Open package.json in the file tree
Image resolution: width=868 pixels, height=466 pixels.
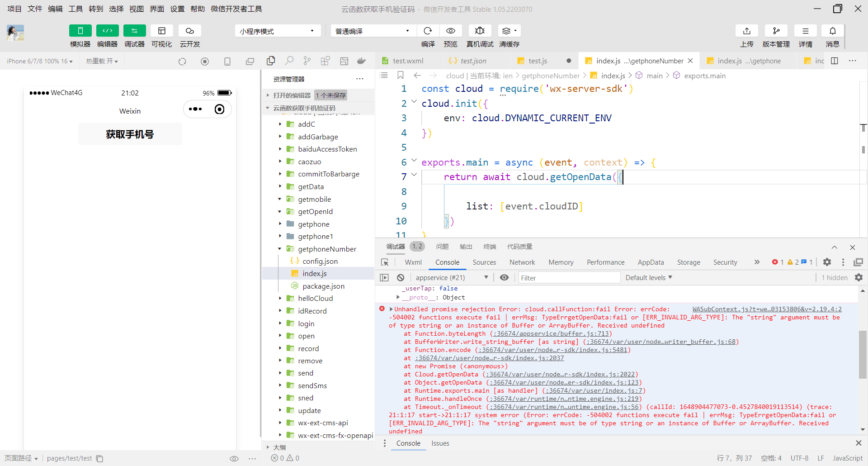point(323,286)
